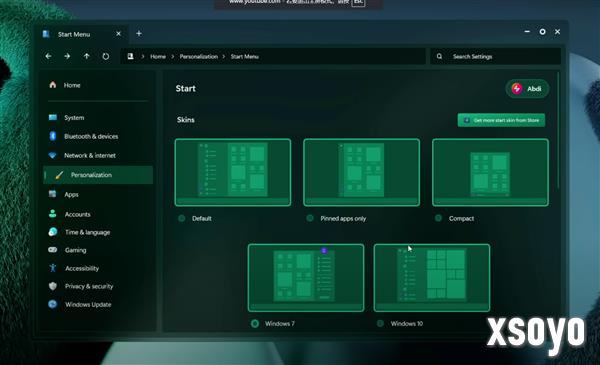Open the Accounts settings label

click(78, 214)
